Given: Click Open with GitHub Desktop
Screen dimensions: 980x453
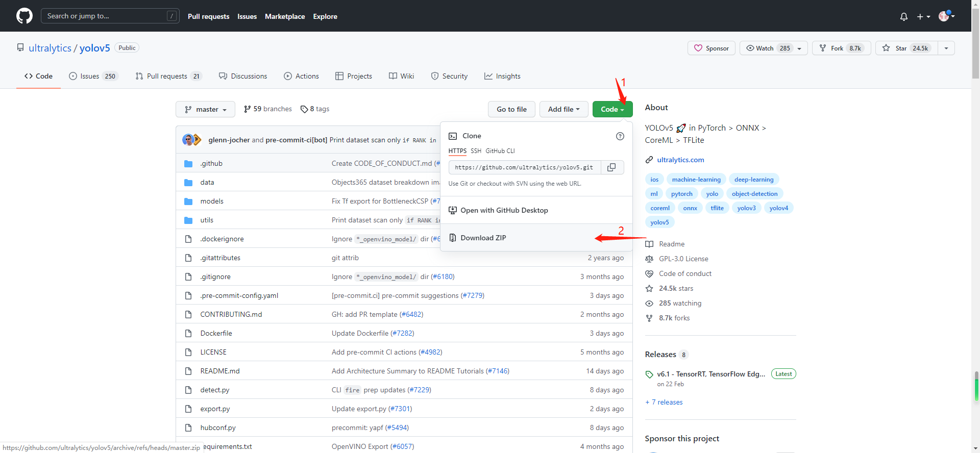Looking at the screenshot, I should coord(536,210).
